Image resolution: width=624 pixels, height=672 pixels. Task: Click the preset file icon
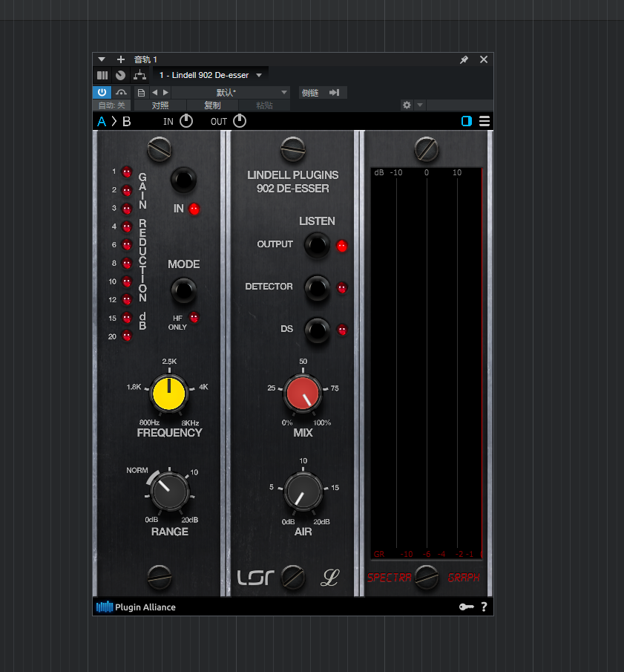140,92
